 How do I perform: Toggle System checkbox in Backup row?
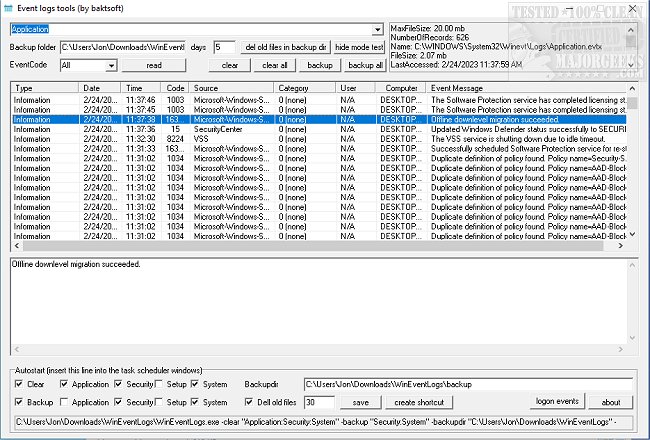[x=195, y=402]
